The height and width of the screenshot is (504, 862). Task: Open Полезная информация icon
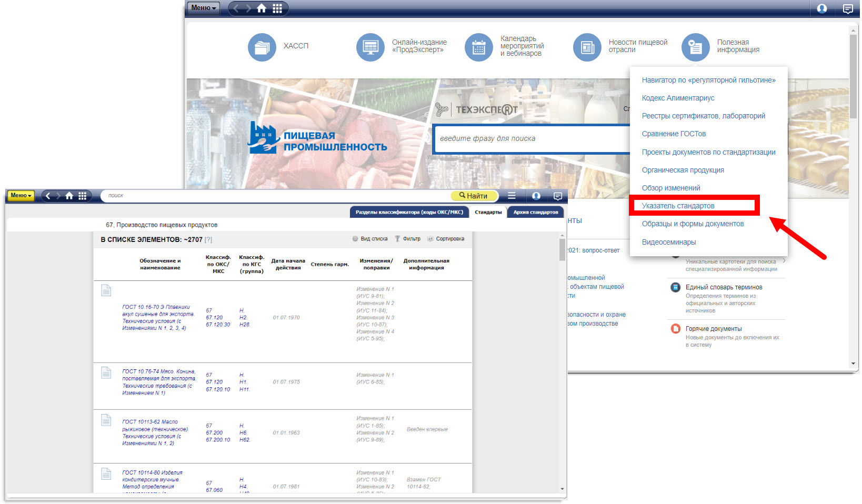pos(696,47)
